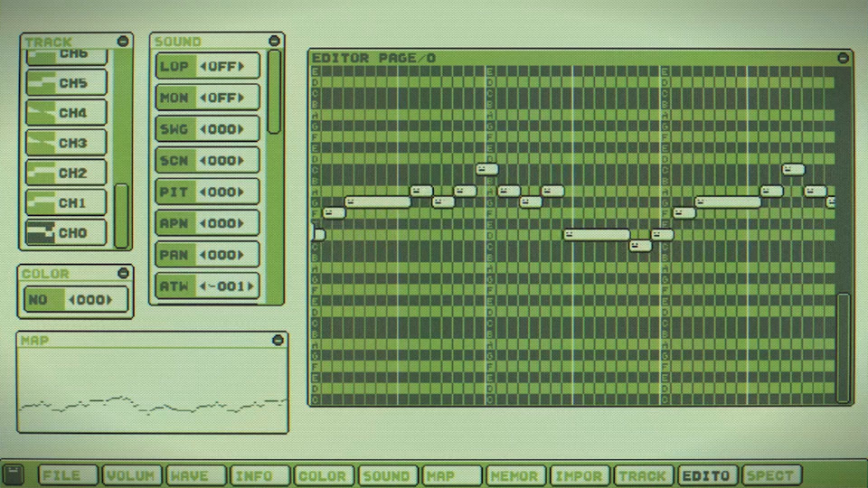
Task: Click the waveform in the MAP panel
Action: click(153, 406)
